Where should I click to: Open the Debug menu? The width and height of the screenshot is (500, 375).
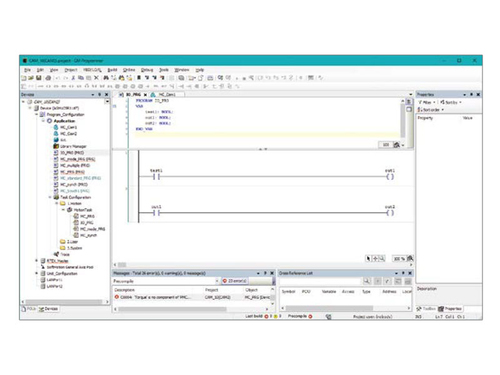147,70
